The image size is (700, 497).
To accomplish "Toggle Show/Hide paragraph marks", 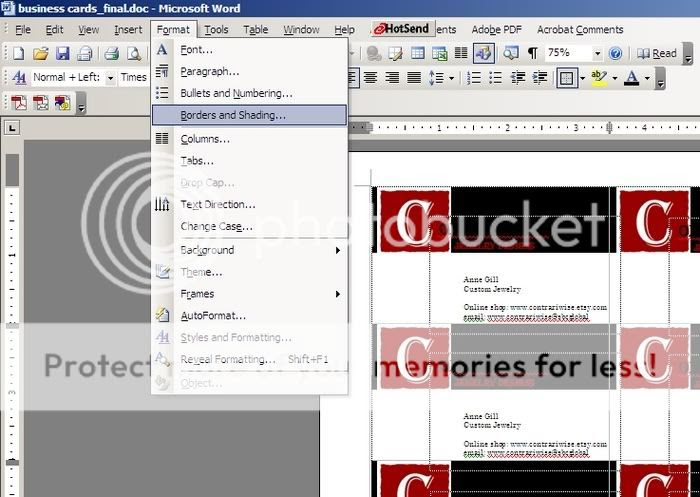I will (533, 54).
